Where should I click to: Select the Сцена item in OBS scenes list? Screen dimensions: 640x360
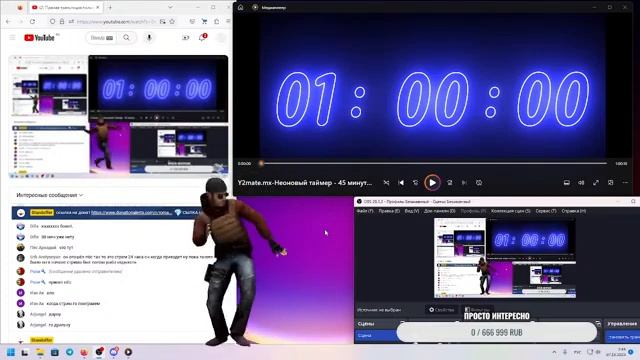[376, 336]
